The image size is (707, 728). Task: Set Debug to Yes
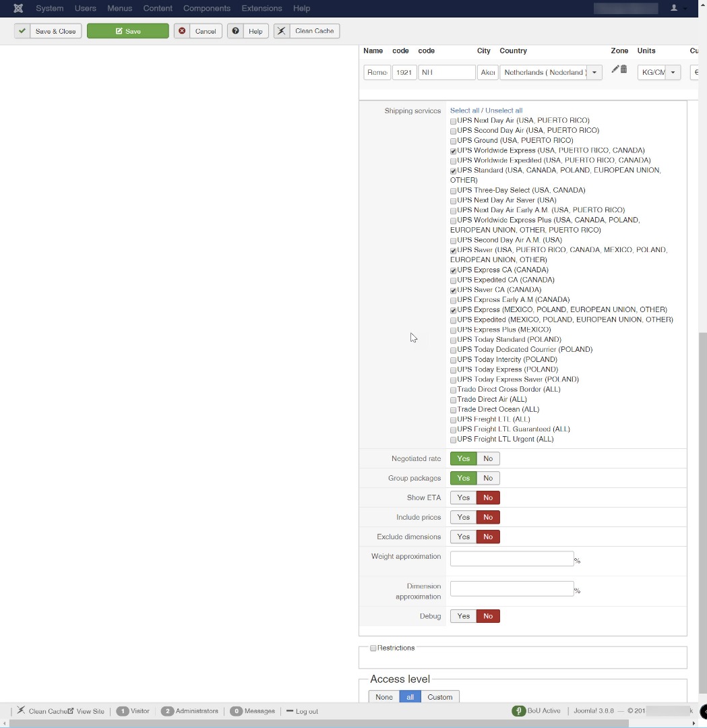463,615
